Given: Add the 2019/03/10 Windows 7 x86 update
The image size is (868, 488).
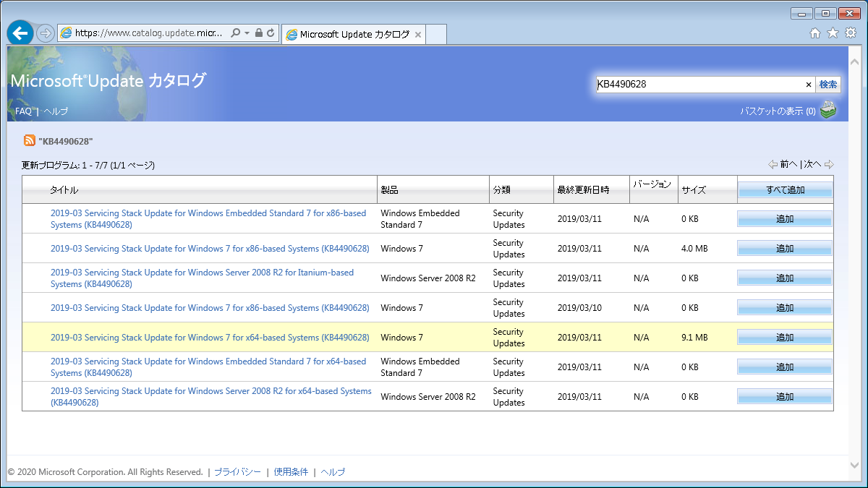Looking at the screenshot, I should pos(785,308).
